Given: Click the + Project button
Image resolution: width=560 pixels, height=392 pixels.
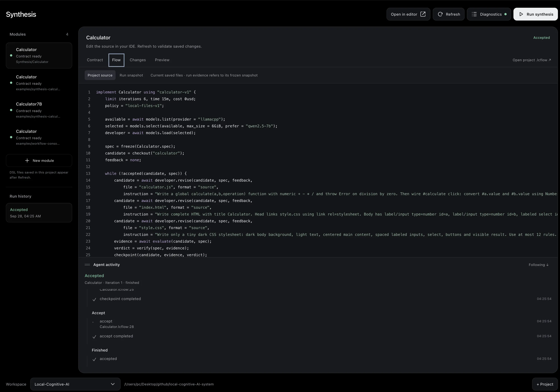Looking at the screenshot, I should (545, 384).
